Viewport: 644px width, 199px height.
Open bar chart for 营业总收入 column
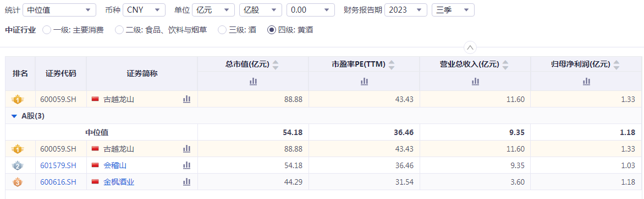click(x=476, y=82)
